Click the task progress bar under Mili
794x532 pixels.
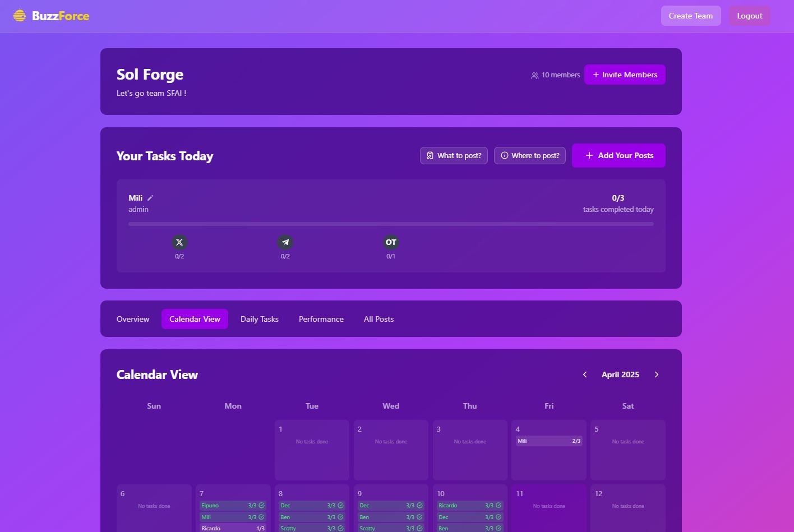[x=391, y=224]
